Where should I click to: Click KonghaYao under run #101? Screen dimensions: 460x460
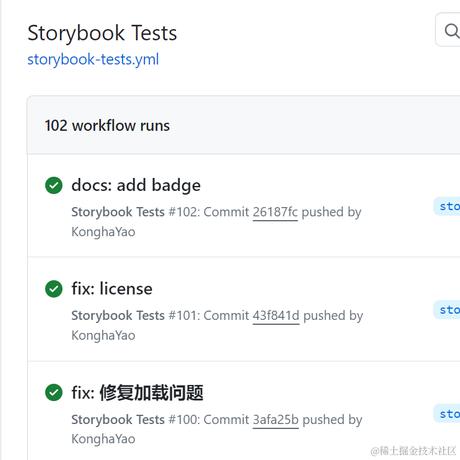tap(103, 335)
